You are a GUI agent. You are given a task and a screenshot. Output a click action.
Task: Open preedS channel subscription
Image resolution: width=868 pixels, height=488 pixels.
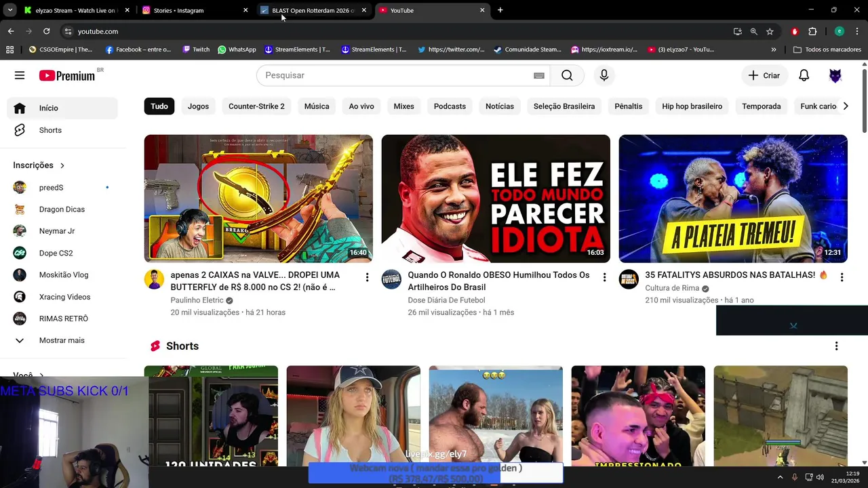coord(62,188)
